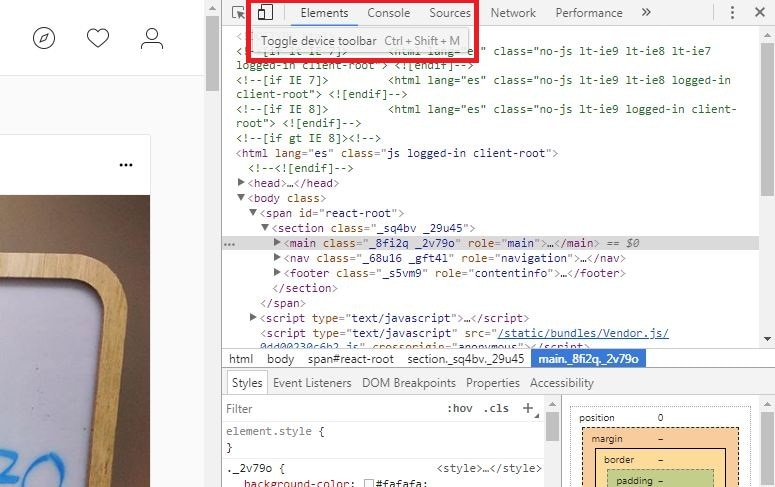Click the position value 0 in box model
Viewport: 775px width, 487px height.
(x=660, y=418)
